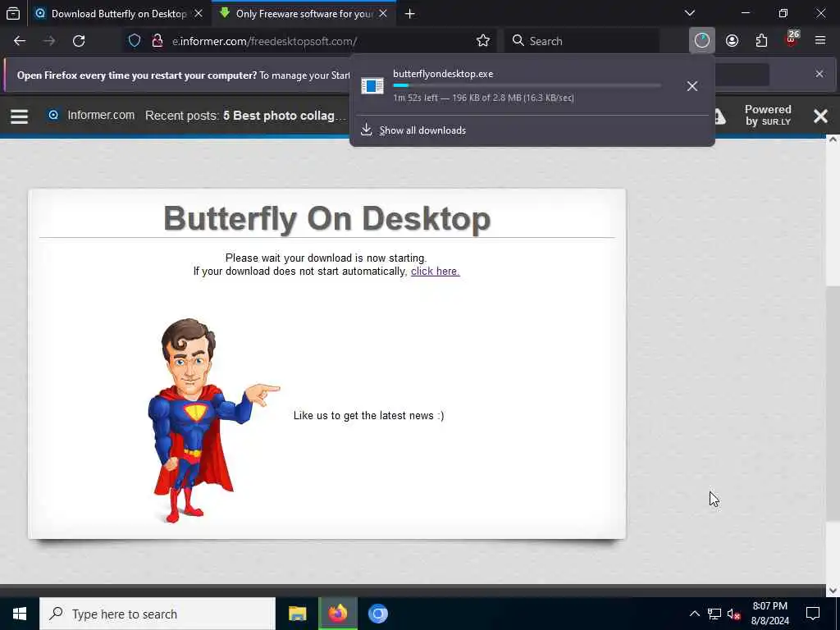Viewport: 840px width, 630px height.
Task: Open the Firefox account icon
Action: tap(732, 41)
